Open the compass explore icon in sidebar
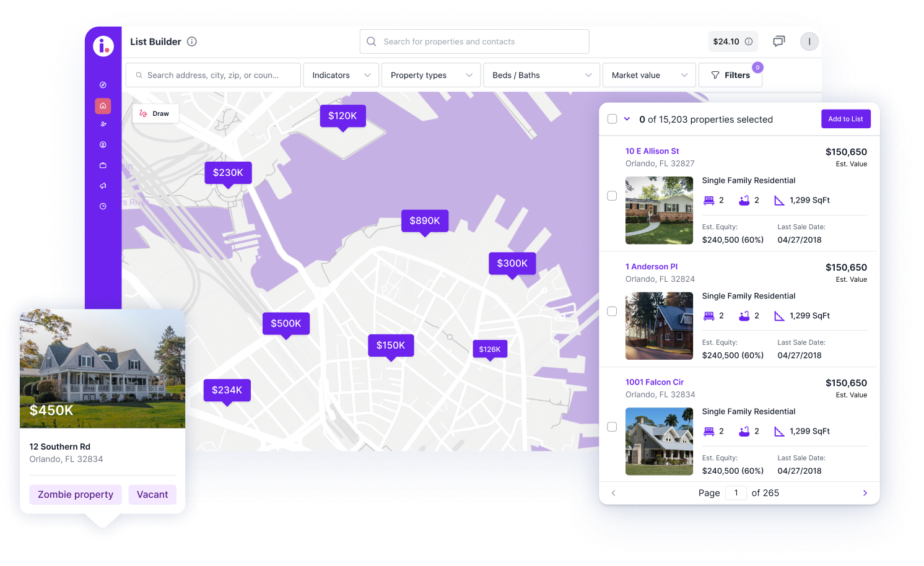This screenshot has width=924, height=566. click(103, 85)
